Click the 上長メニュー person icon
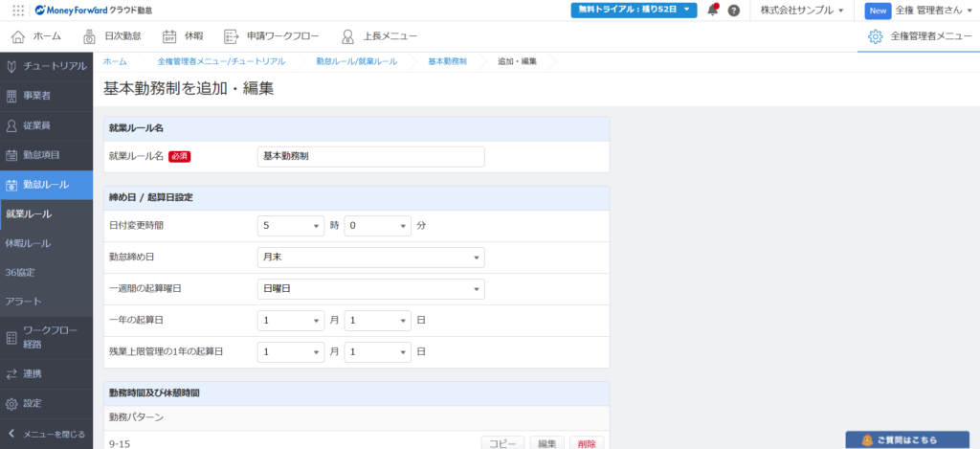The image size is (980, 449). coord(348,36)
